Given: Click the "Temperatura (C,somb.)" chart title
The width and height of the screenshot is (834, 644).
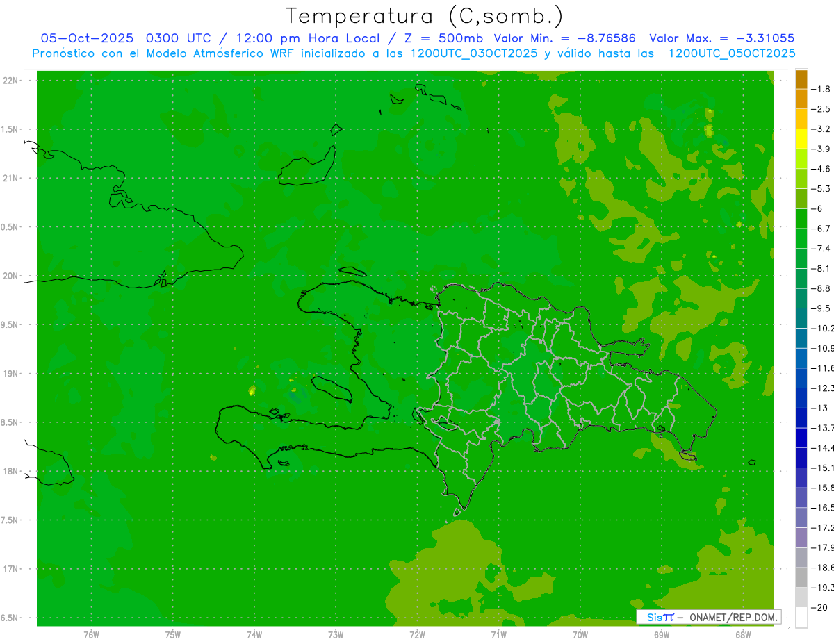Looking at the screenshot, I should (x=425, y=17).
